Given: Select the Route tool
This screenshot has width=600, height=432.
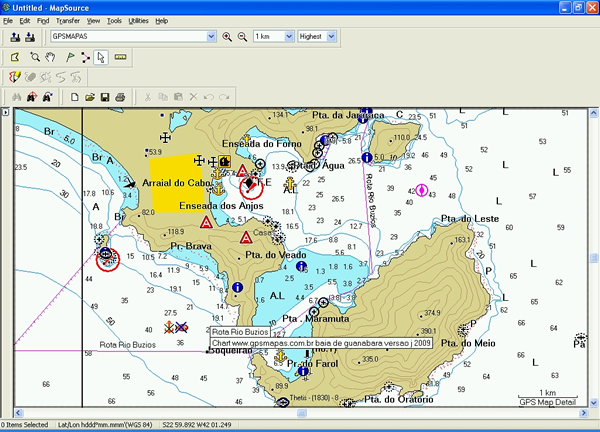Looking at the screenshot, I should 84,57.
